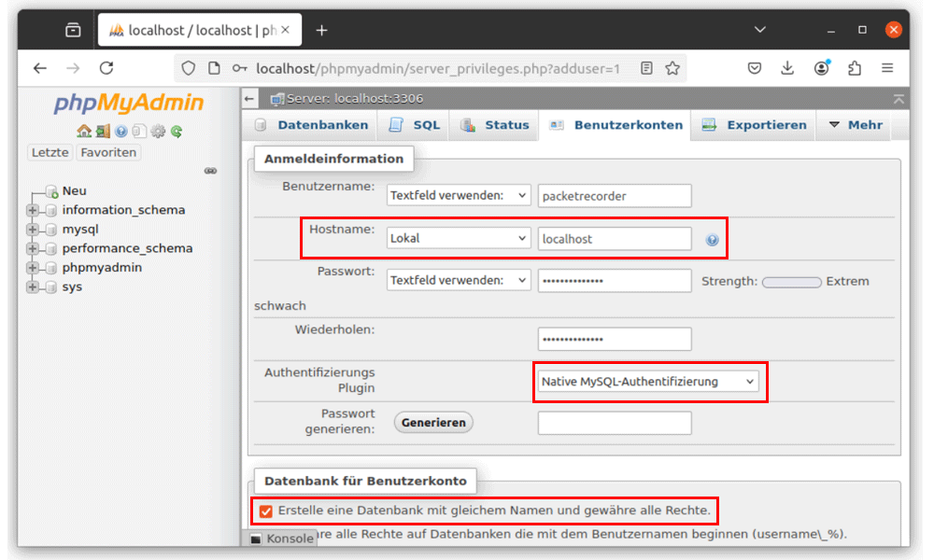The width and height of the screenshot is (934, 560).
Task: Click the Hostname help icon
Action: coord(712,239)
